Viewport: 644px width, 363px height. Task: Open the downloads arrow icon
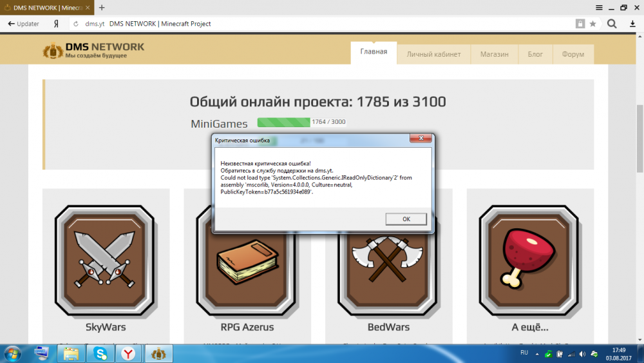point(632,24)
